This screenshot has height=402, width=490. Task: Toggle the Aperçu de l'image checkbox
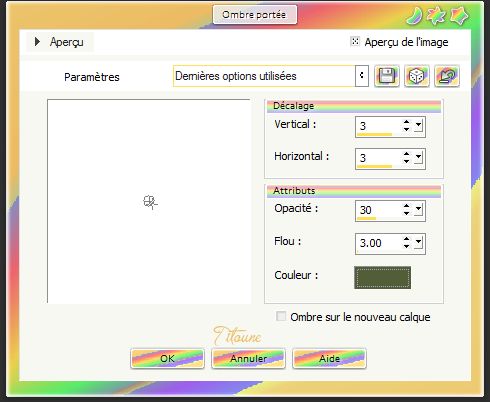[x=355, y=41]
